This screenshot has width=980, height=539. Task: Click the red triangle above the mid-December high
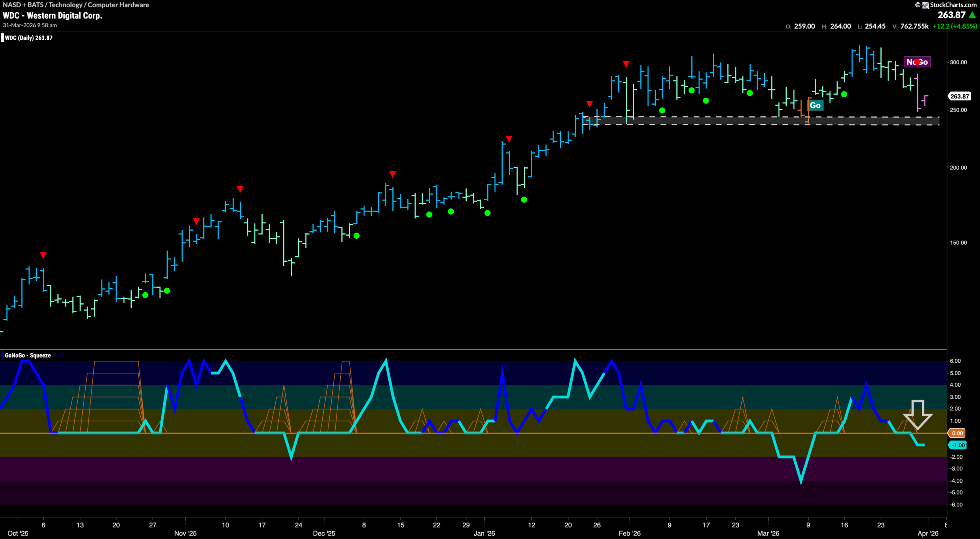[392, 174]
